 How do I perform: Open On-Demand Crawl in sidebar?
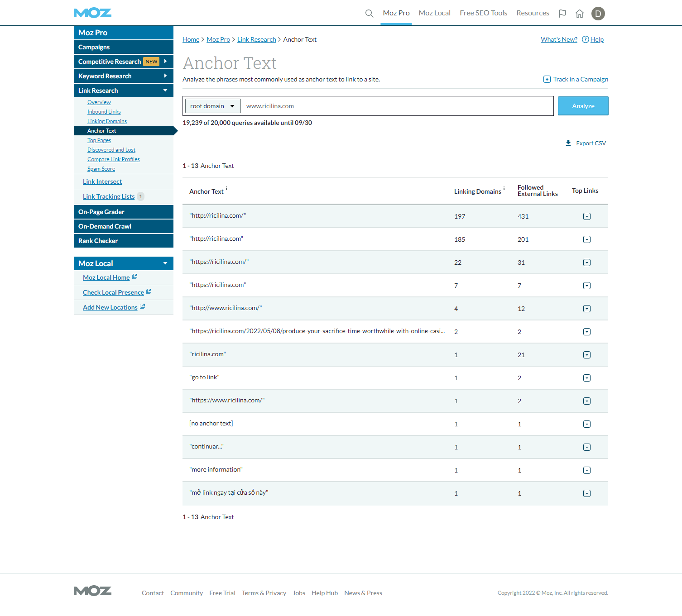click(124, 226)
